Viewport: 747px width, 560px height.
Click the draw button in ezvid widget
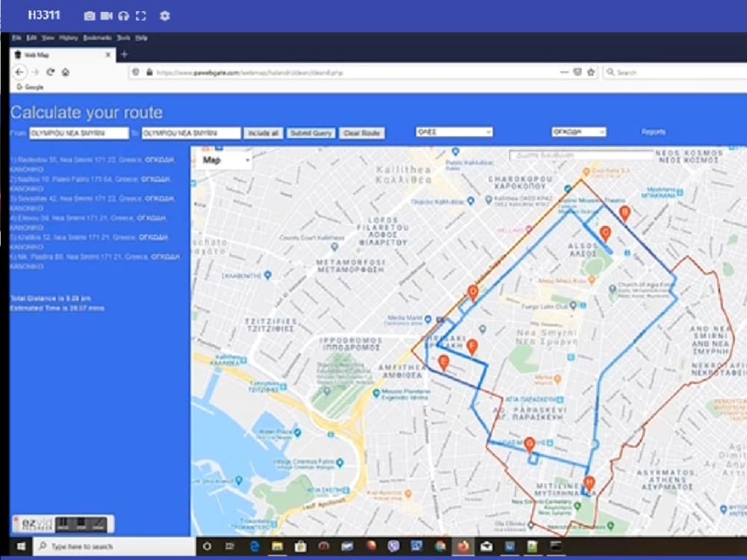(98, 524)
